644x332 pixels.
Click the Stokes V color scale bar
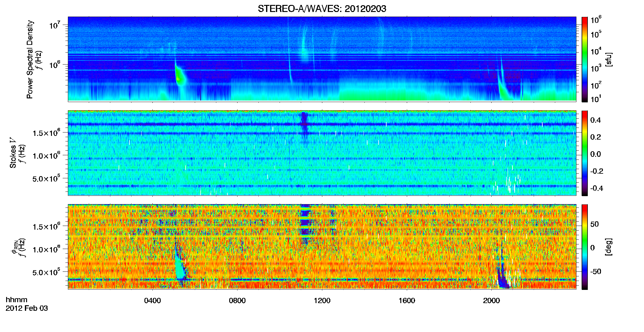[584, 153]
